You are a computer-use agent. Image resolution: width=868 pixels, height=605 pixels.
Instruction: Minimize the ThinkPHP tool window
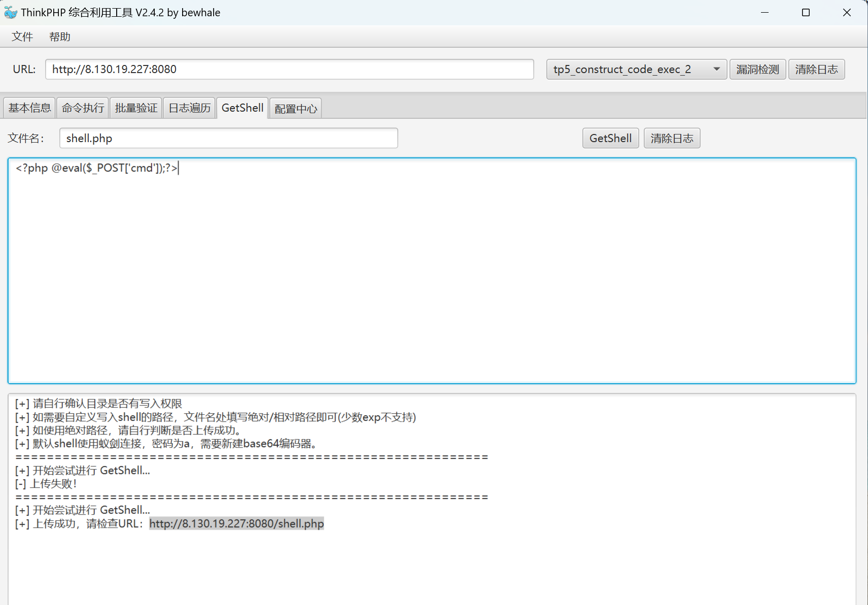click(x=765, y=13)
